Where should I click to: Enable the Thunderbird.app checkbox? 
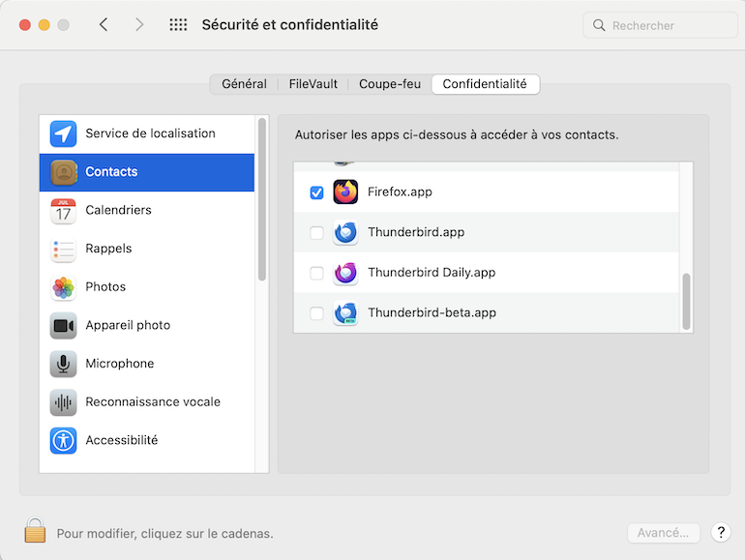(316, 233)
